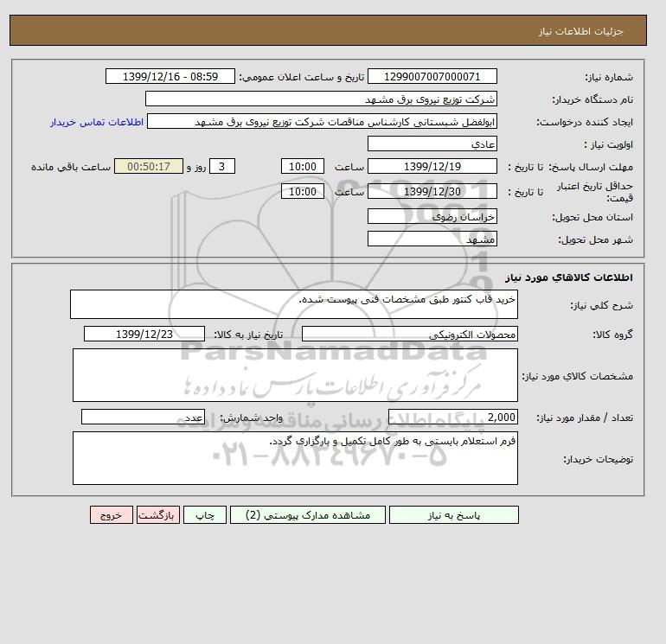The height and width of the screenshot is (644, 666).
Task: Click delivery province field خراسان رضوی
Action: 432,216
